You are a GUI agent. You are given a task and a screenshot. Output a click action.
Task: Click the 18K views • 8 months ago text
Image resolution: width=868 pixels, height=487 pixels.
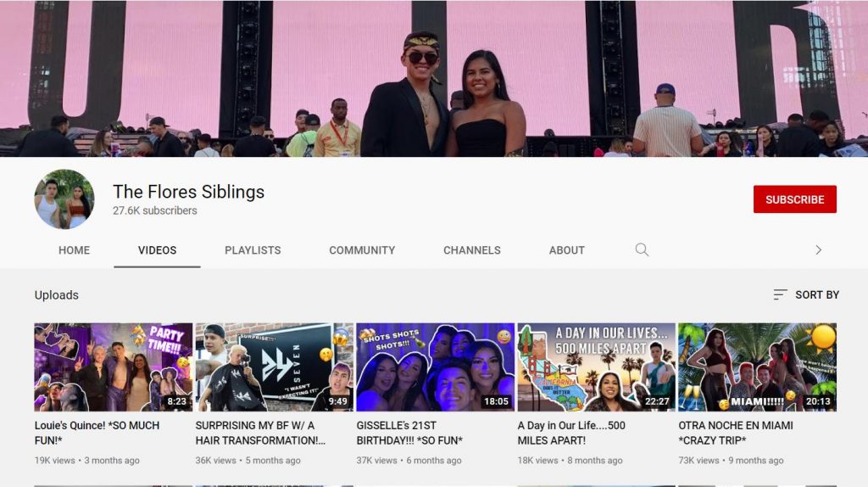[x=570, y=461]
